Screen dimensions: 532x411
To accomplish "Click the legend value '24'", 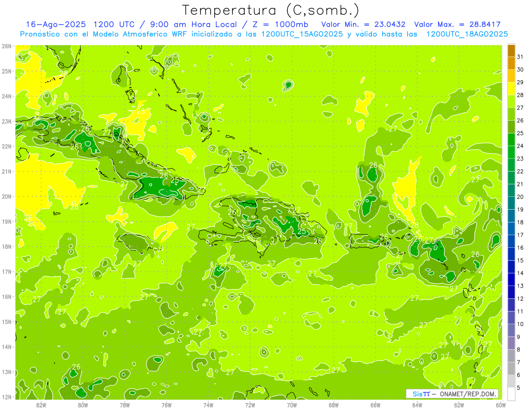I will (520, 146).
